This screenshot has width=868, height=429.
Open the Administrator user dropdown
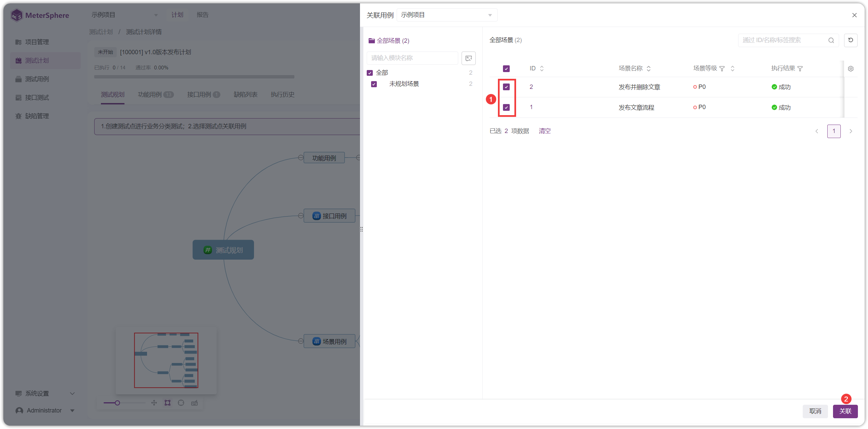45,410
